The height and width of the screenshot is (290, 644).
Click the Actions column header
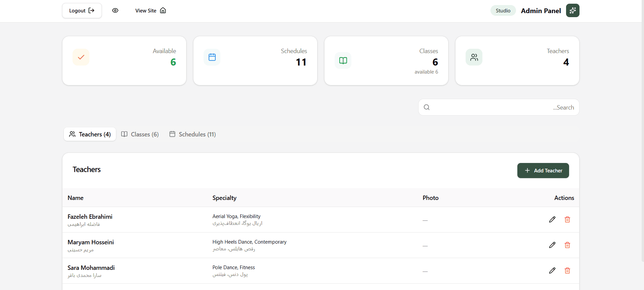point(564,198)
